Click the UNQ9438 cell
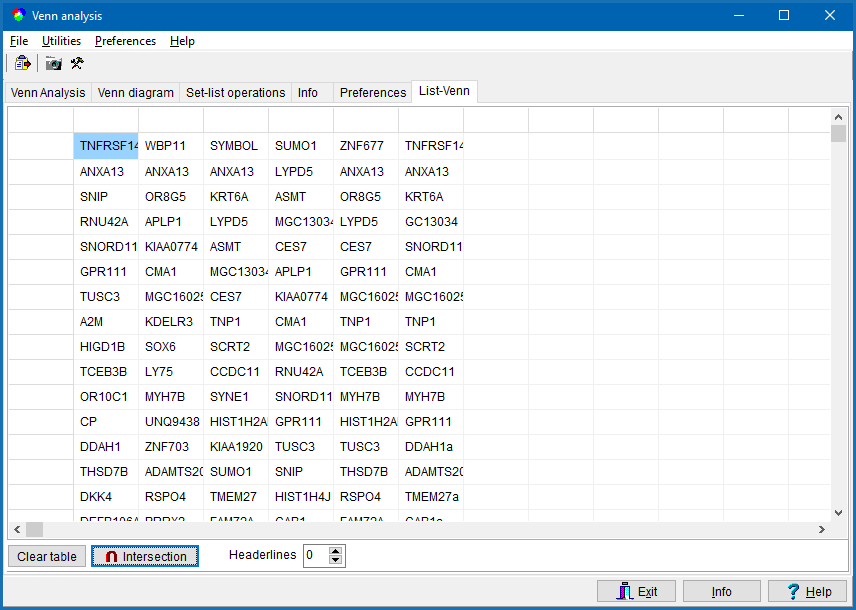This screenshot has width=856, height=610. click(171, 422)
